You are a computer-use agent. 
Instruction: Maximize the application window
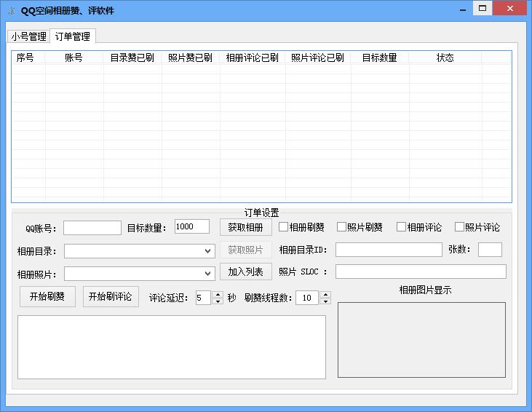coord(483,8)
